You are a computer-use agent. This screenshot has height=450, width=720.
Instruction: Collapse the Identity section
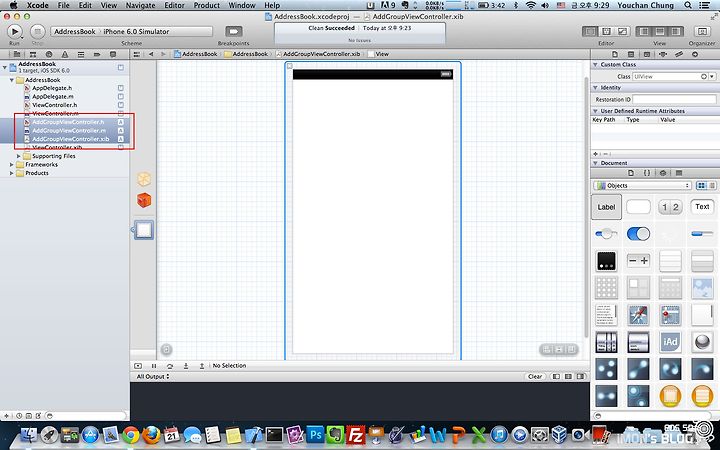click(596, 87)
